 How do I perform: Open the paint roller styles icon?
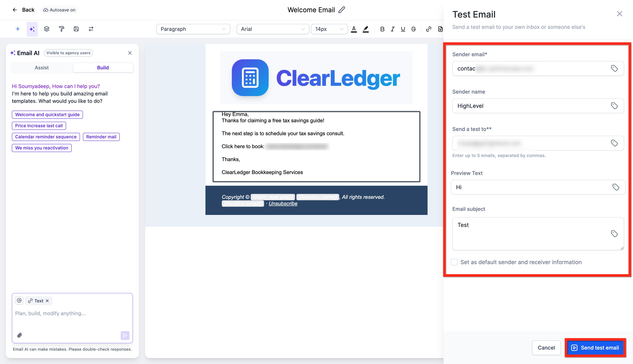pyautogui.click(x=61, y=29)
